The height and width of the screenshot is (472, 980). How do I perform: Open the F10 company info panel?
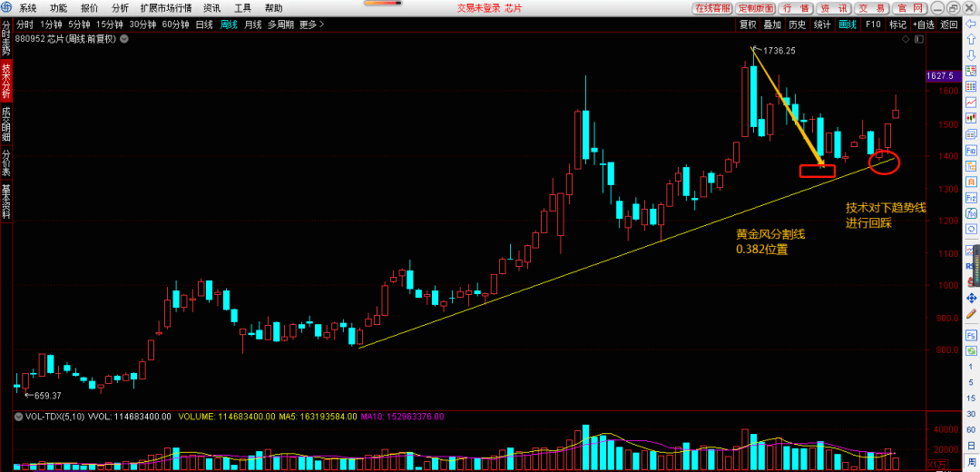(x=873, y=25)
